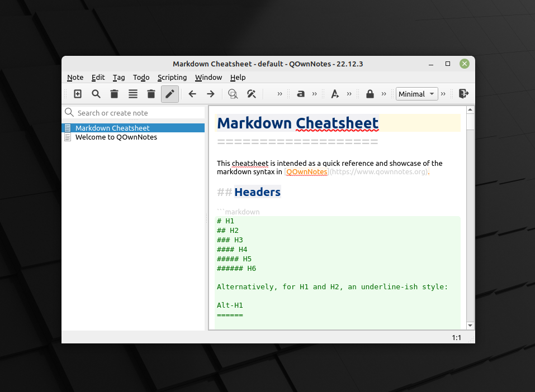The width and height of the screenshot is (535, 392).
Task: Click the Markdown Cheatsheet note file icon
Action: click(x=68, y=128)
